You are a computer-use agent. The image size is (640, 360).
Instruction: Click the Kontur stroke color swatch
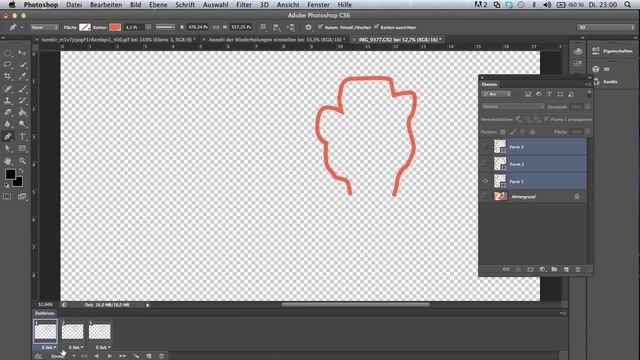coord(115,27)
